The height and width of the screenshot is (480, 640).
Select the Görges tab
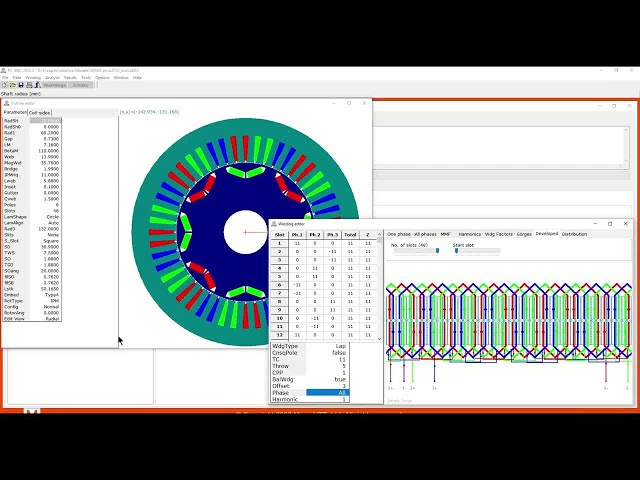tap(524, 234)
